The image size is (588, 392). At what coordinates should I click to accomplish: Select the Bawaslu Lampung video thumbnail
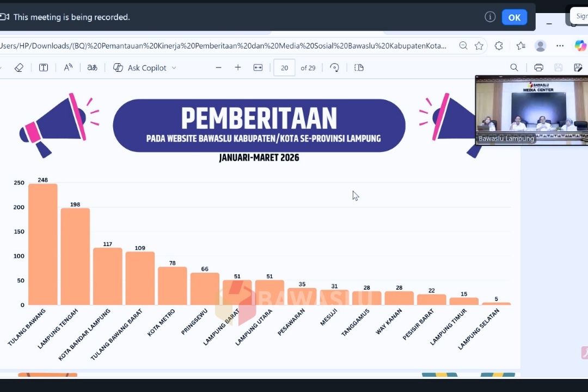point(531,110)
